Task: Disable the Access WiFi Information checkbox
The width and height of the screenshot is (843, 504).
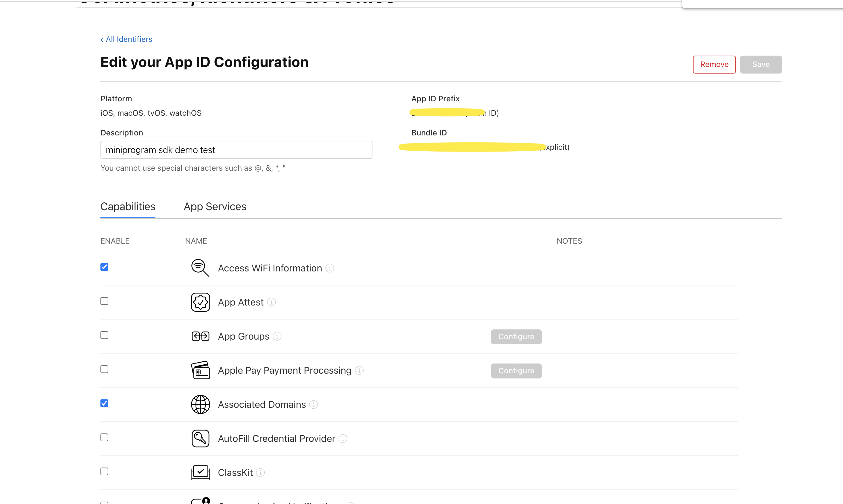Action: point(104,267)
